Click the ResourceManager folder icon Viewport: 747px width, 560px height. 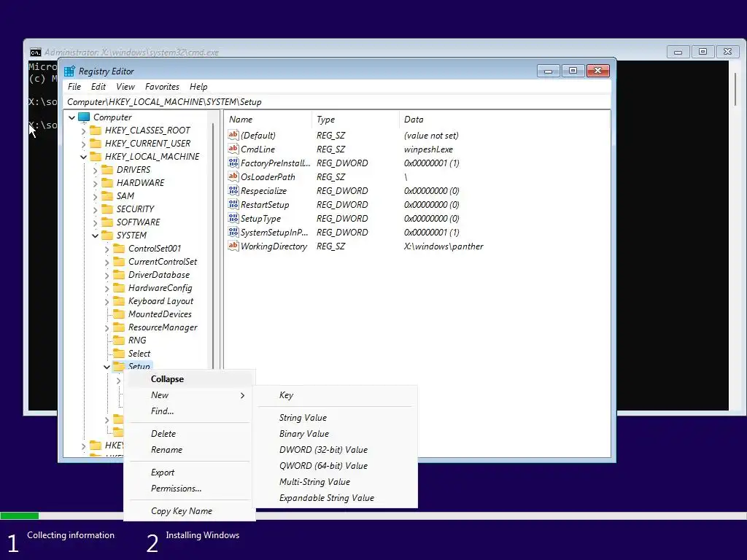tap(119, 327)
